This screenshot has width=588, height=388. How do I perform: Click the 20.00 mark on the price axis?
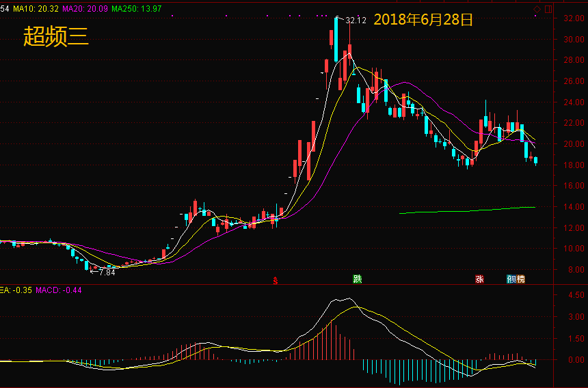(x=573, y=144)
